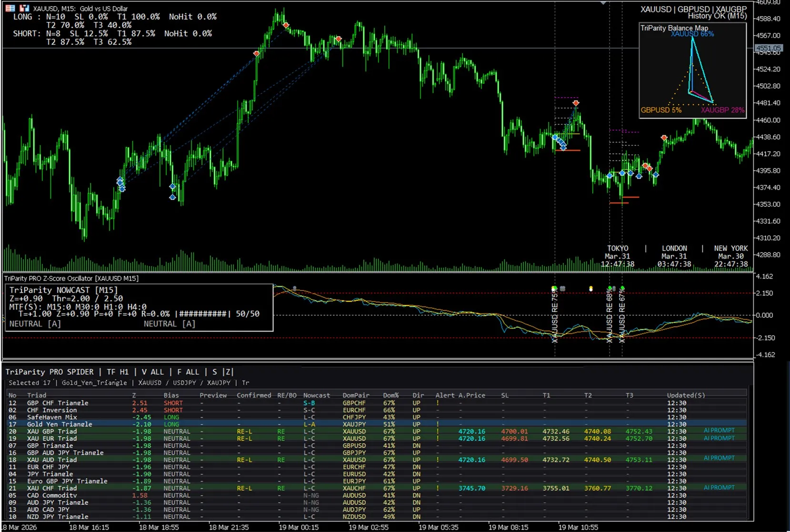Sort by the Triad column header
Image resolution: width=790 pixels, height=532 pixels.
click(x=37, y=395)
